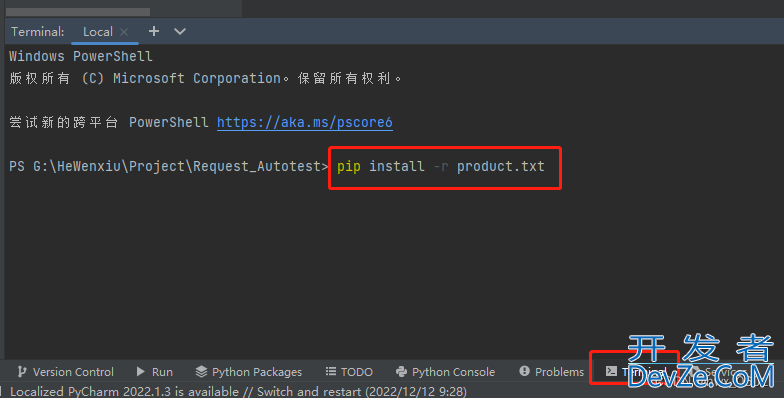Viewport: 784px width, 398px height.
Task: Expand the terminal options dropdown arrow
Action: [180, 32]
